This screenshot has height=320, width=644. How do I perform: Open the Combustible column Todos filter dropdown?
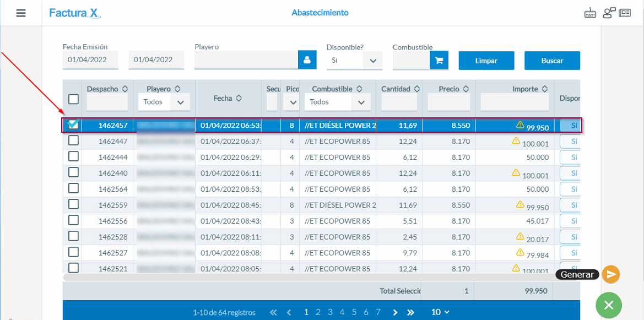(338, 102)
